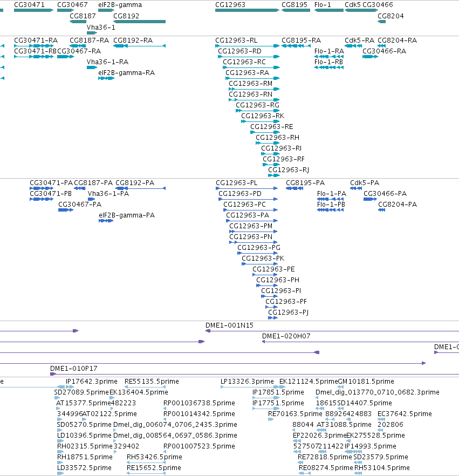Click transcript CG8187-RA label
459x476 pixels.
[x=89, y=40]
